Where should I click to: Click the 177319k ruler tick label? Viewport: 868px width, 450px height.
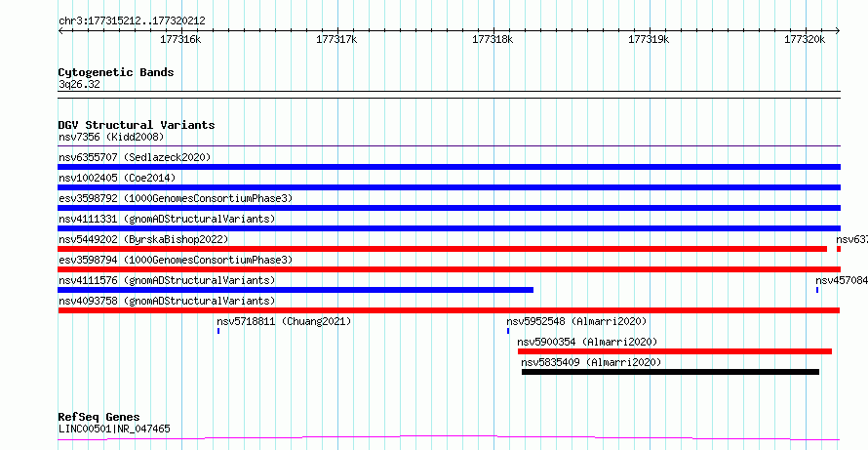(650, 39)
